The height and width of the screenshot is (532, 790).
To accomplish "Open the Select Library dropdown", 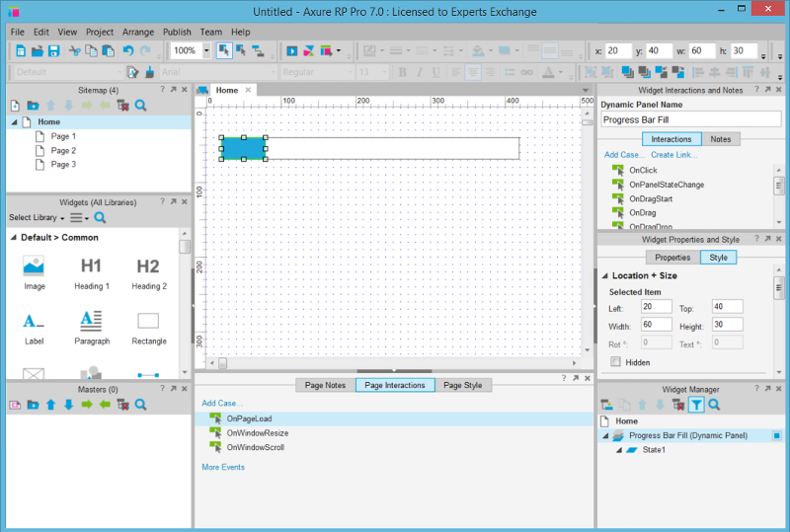I will (36, 218).
